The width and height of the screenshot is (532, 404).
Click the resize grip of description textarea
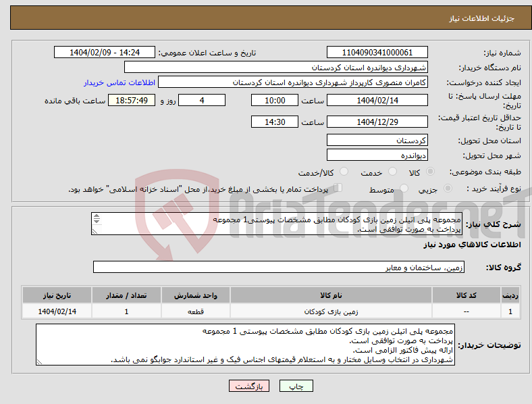click(x=95, y=232)
